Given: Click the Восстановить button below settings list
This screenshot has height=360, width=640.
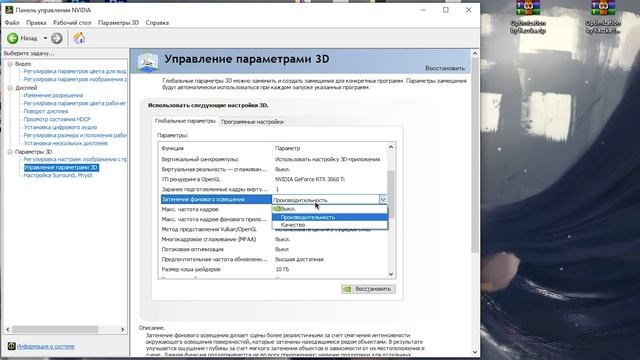Looking at the screenshot, I should tap(368, 289).
